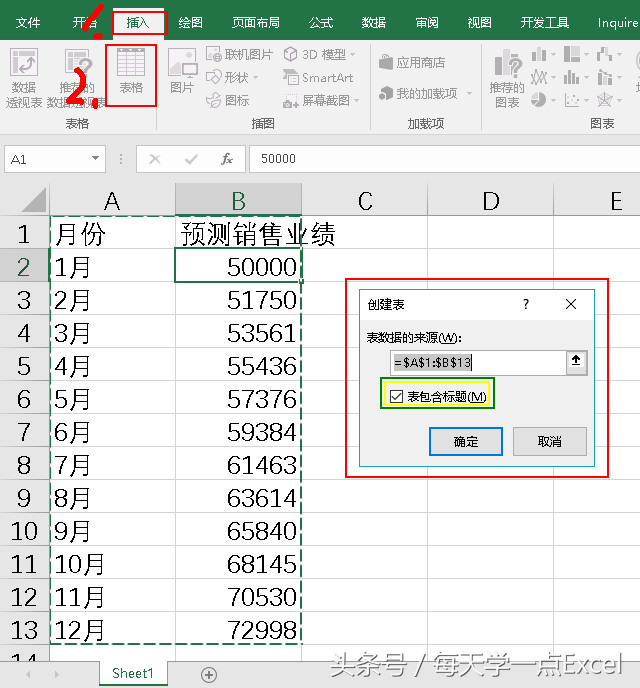Open the Developer (开发工具) tab
The width and height of the screenshot is (640, 688).
coord(545,22)
